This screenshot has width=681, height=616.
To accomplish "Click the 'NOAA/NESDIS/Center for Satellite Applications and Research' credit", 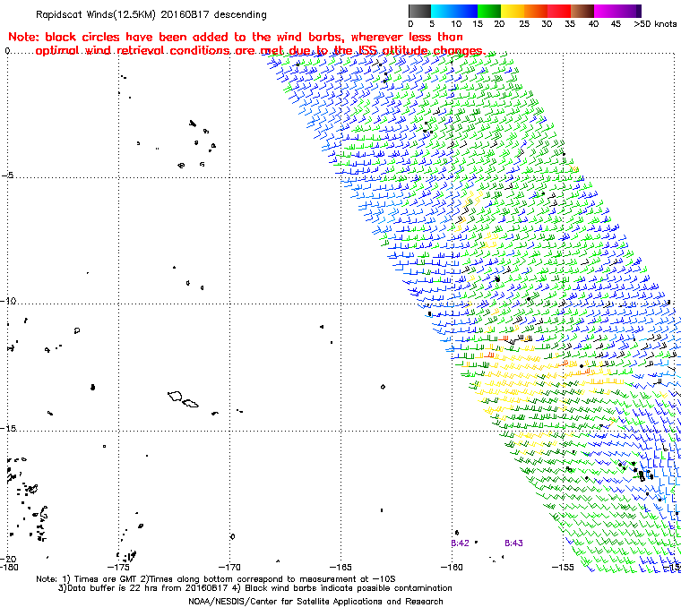I will click(315, 602).
